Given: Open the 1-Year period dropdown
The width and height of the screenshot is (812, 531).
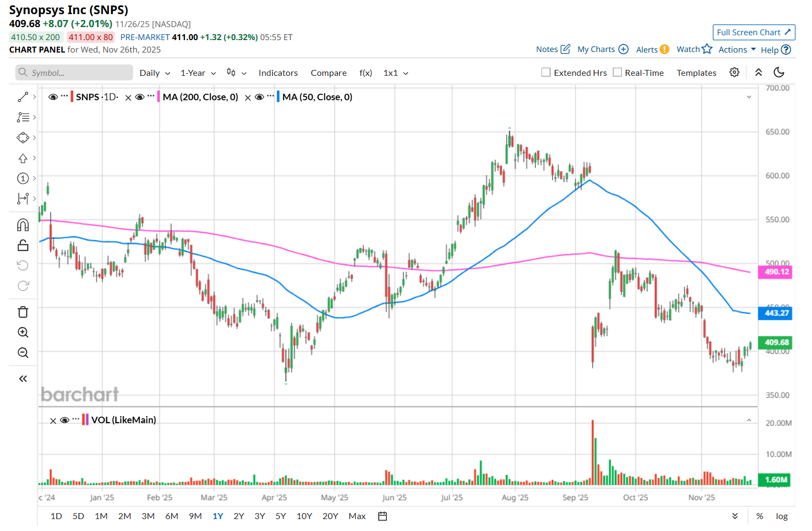Looking at the screenshot, I should [x=198, y=73].
